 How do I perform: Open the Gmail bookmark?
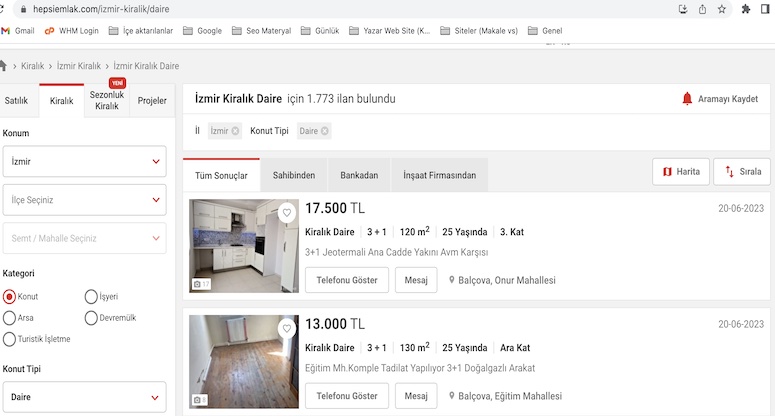click(18, 31)
